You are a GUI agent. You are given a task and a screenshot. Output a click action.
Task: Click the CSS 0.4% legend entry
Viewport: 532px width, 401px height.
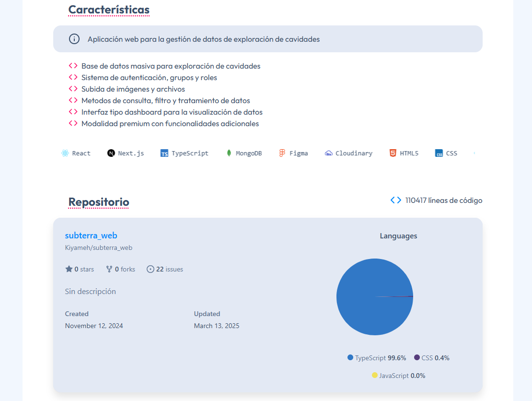click(x=431, y=358)
